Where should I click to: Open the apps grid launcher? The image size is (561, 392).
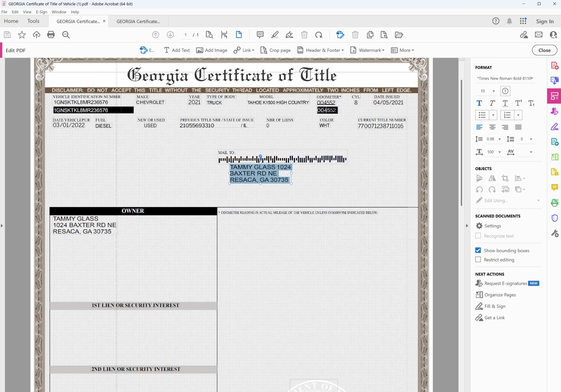click(523, 21)
